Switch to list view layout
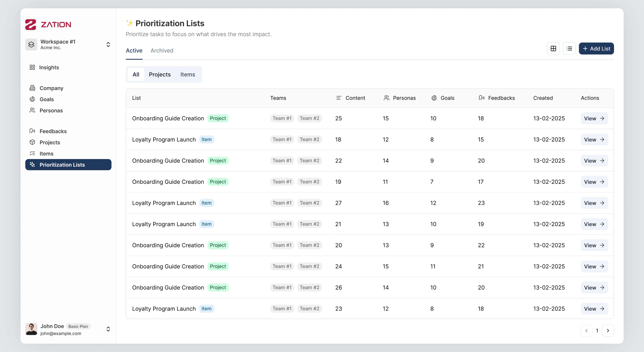This screenshot has width=644, height=352. click(569, 49)
